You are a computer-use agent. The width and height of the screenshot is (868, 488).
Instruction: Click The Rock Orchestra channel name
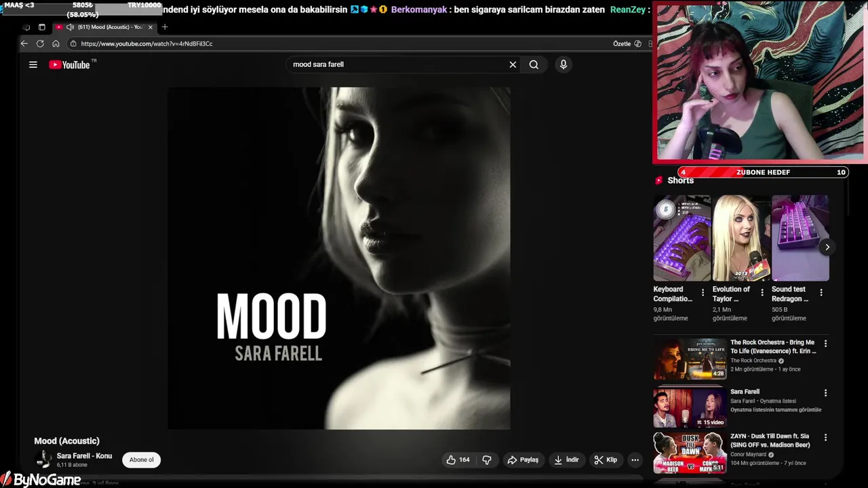click(753, 361)
